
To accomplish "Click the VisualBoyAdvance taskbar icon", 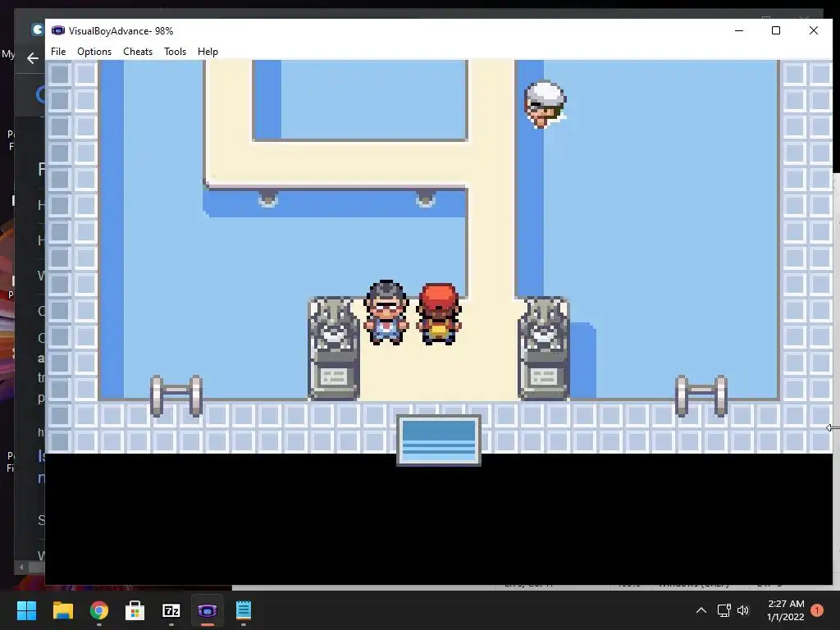I will pos(208,610).
